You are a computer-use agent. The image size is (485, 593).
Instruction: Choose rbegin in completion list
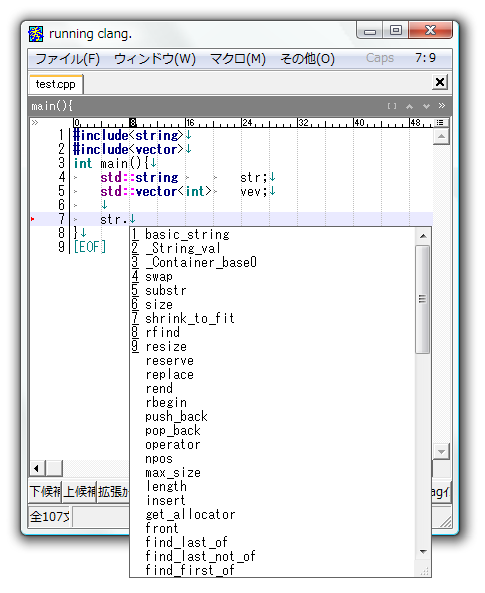pyautogui.click(x=166, y=402)
